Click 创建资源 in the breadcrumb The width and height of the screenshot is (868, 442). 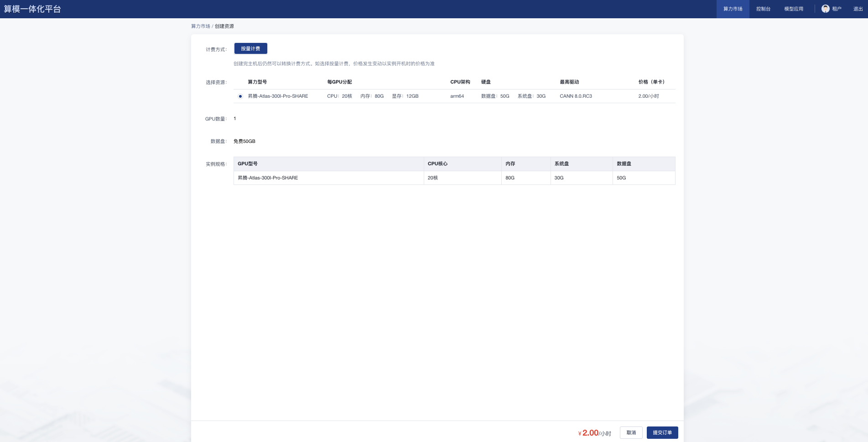point(224,26)
